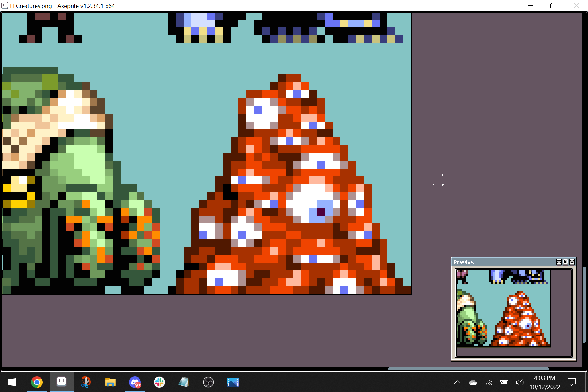Screen dimensions: 588x392
Task: Open the Windows Start menu
Action: tap(12, 382)
